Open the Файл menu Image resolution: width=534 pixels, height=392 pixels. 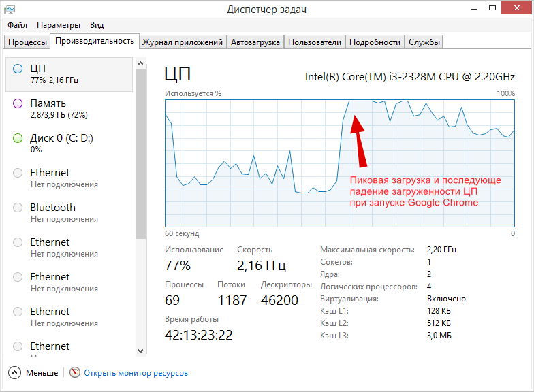(18, 25)
